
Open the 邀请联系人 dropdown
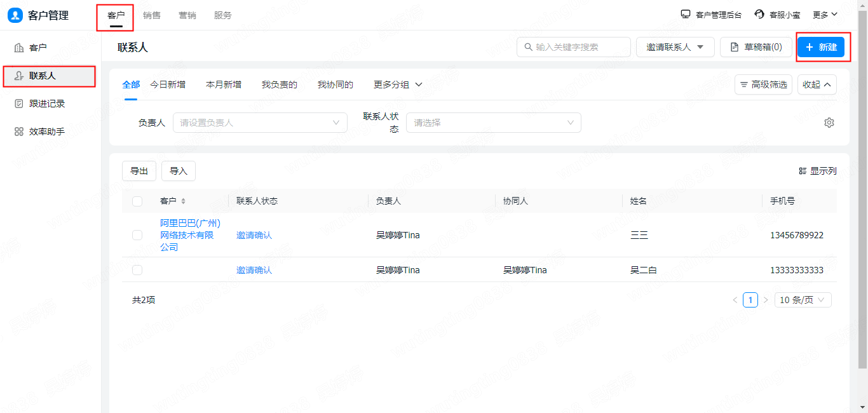pyautogui.click(x=675, y=47)
